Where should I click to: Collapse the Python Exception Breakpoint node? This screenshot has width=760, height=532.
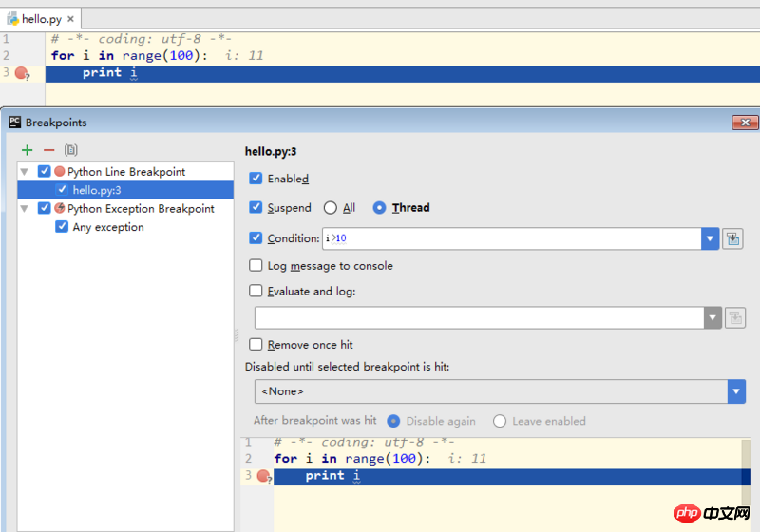pos(24,209)
